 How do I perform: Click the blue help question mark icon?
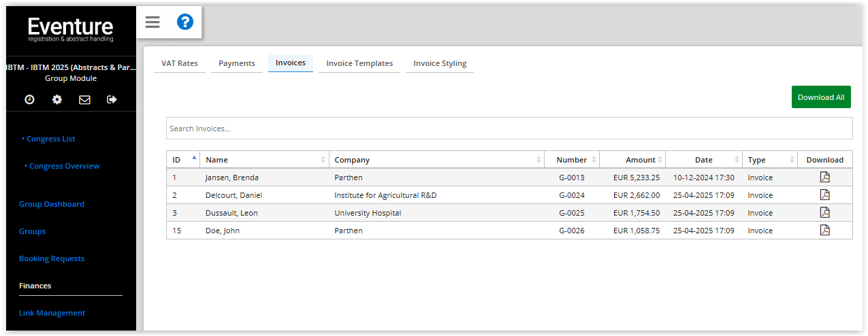[185, 22]
